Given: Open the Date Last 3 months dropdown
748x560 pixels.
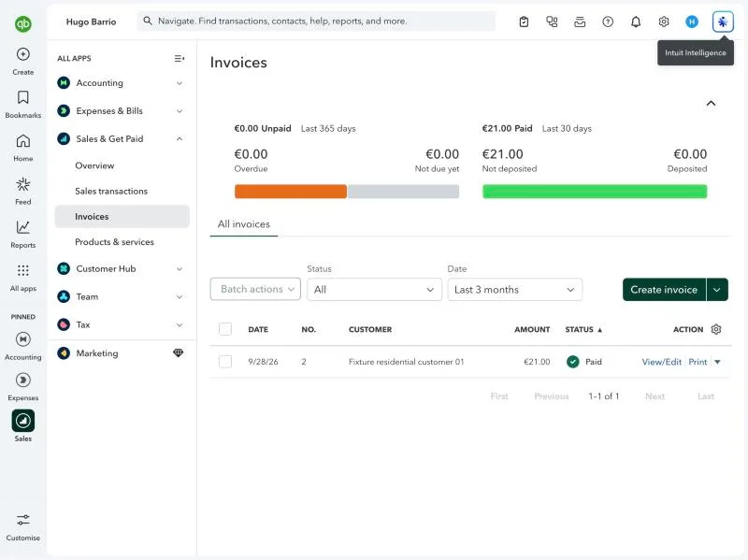Looking at the screenshot, I should coord(515,290).
